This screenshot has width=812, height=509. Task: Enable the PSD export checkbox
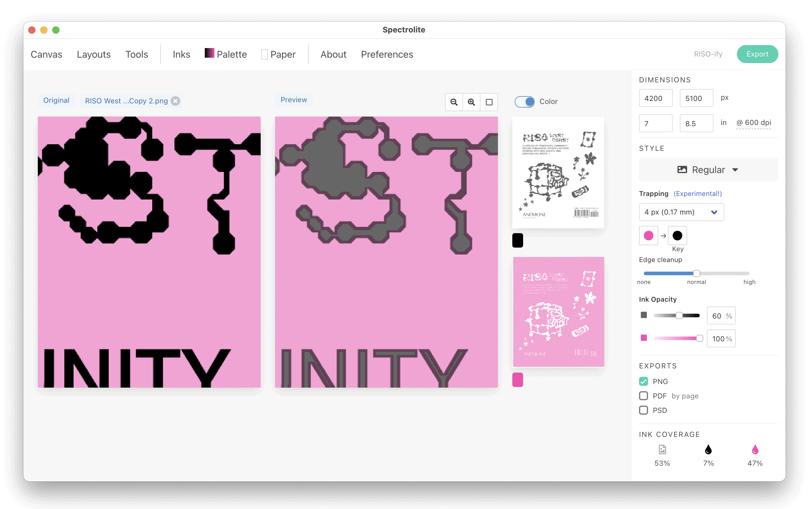pos(644,410)
